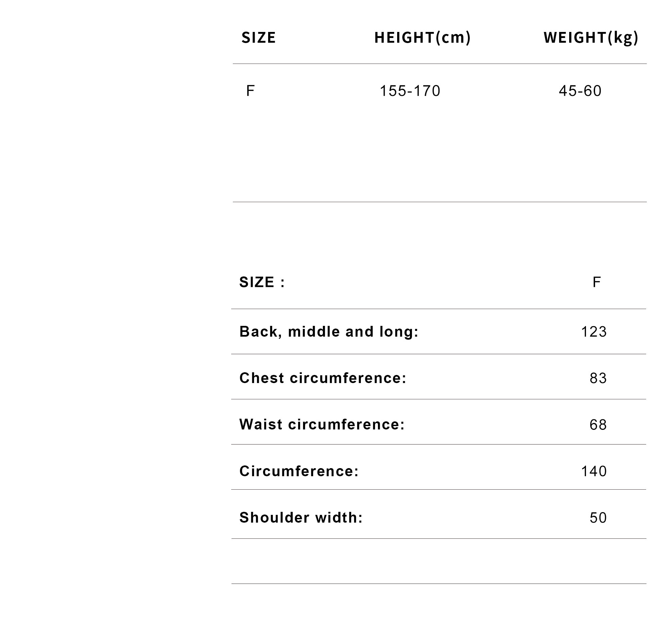Click the "Waist circumference:" label

pos(322,424)
